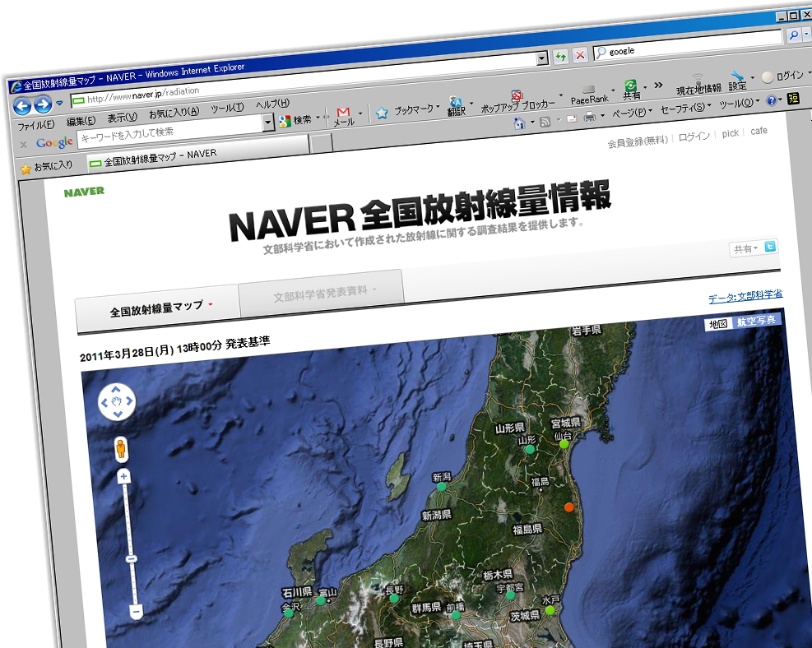Click the 会員登録(無料) link
The width and height of the screenshot is (812, 648).
(x=638, y=141)
